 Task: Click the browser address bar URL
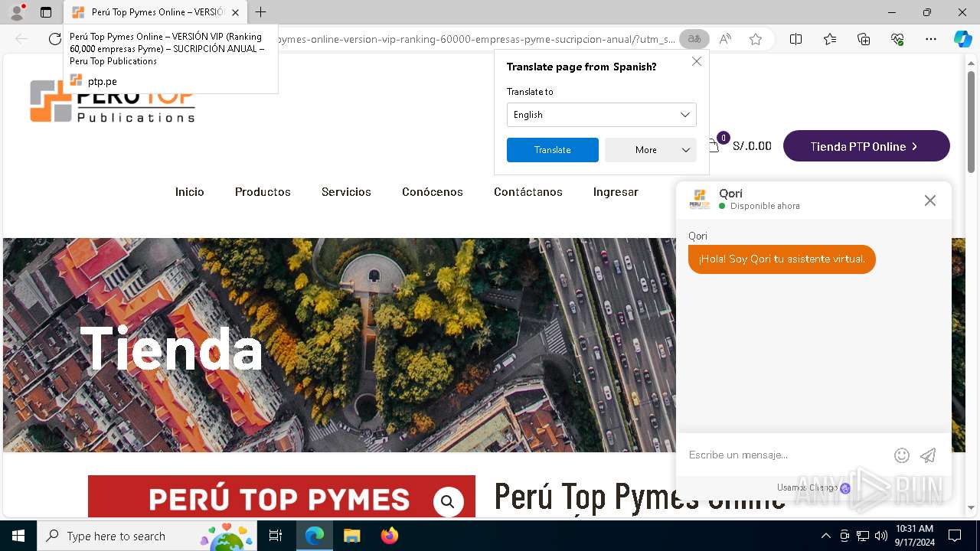(x=475, y=39)
